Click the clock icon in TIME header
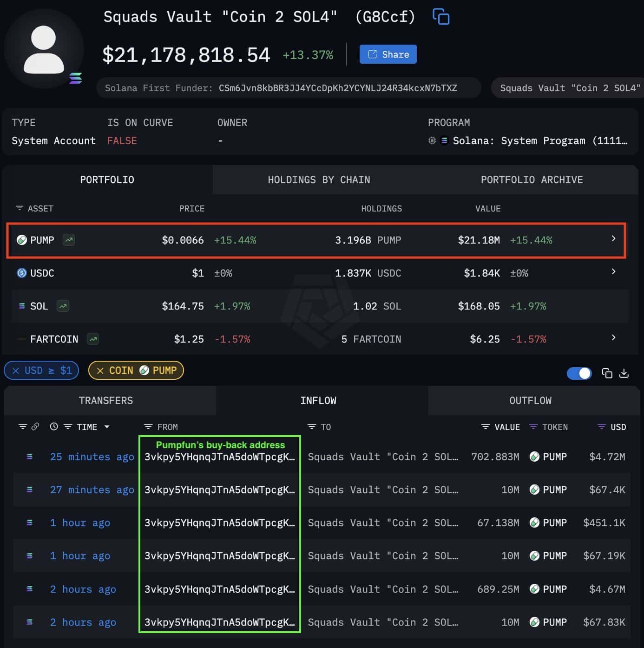644x648 pixels. point(54,427)
